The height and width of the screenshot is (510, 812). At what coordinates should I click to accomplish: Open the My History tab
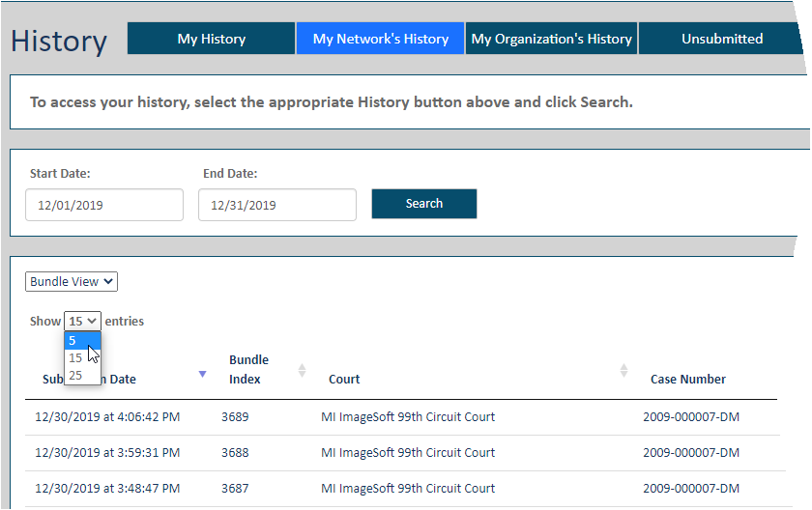point(212,39)
